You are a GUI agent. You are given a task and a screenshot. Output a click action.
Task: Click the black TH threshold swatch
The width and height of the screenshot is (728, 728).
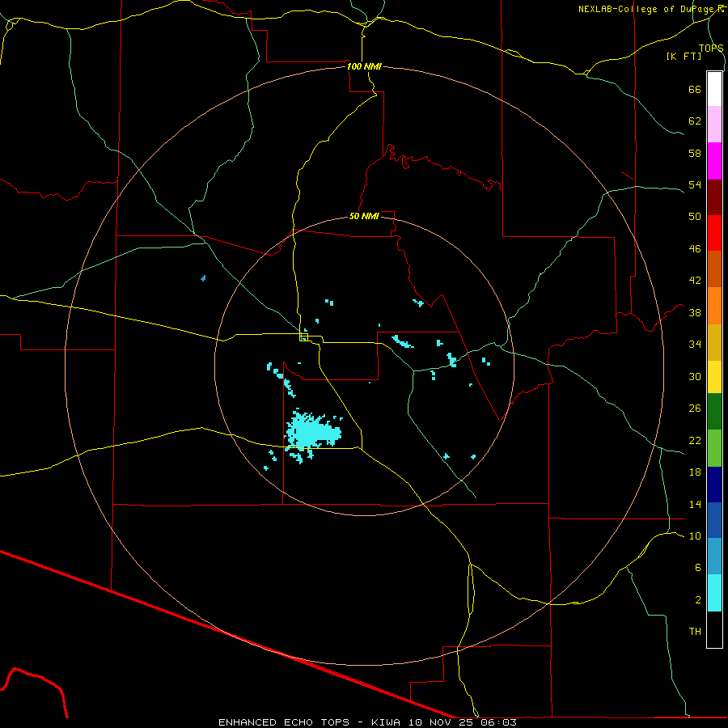pos(714,629)
